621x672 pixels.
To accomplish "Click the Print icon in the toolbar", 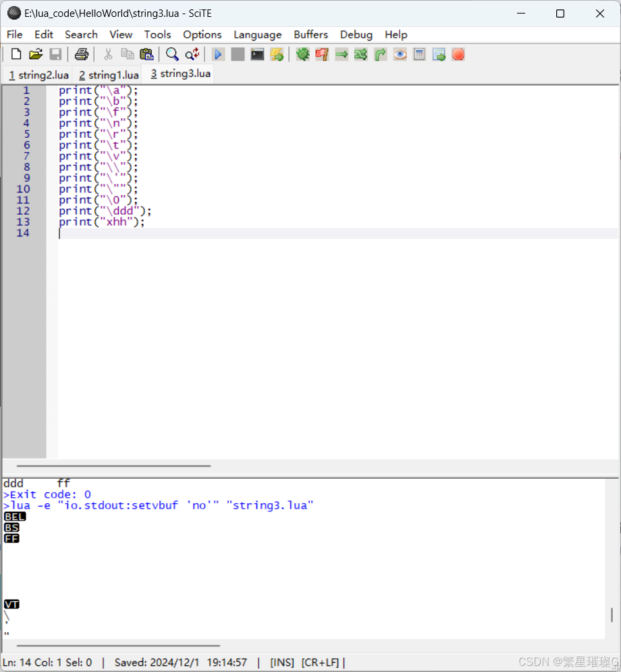I will coord(82,54).
